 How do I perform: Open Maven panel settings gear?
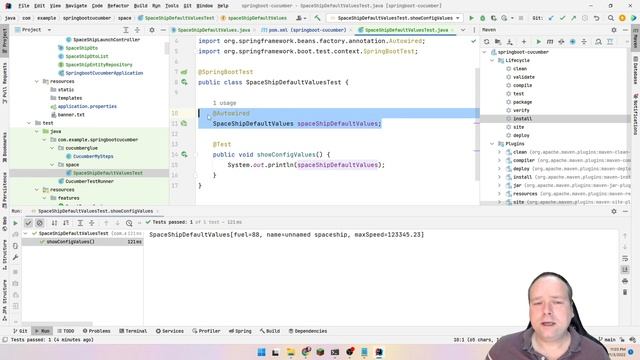click(x=614, y=30)
